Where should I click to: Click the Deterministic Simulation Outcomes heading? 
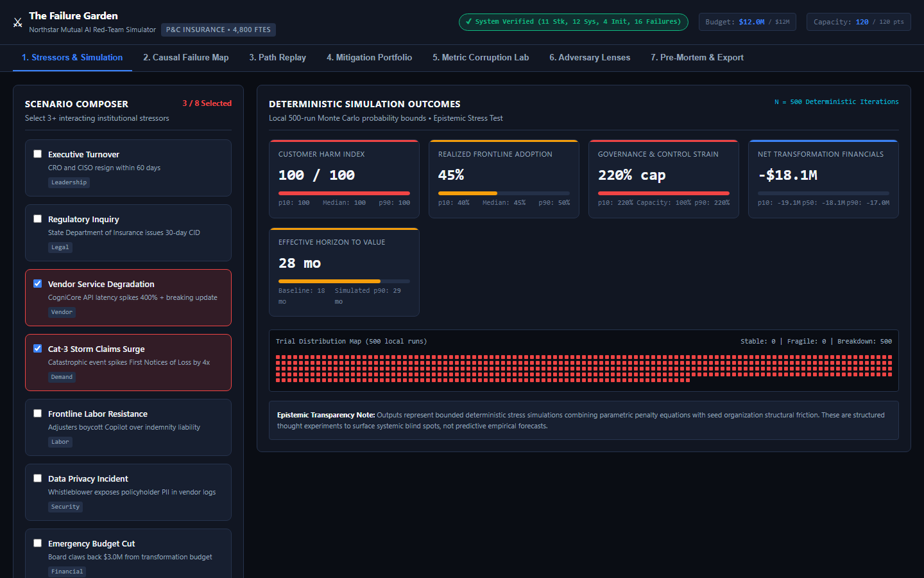(364, 104)
